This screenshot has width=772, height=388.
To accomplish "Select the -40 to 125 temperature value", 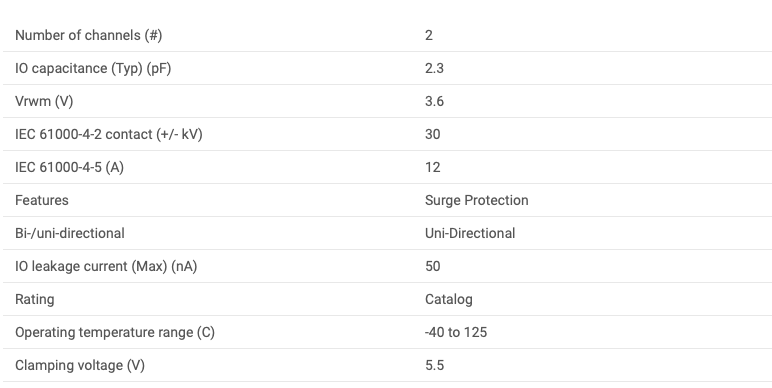I will coord(456,332).
